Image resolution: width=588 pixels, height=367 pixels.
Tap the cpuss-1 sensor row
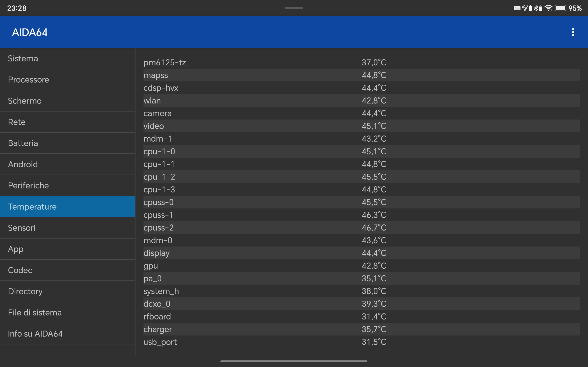(362, 215)
